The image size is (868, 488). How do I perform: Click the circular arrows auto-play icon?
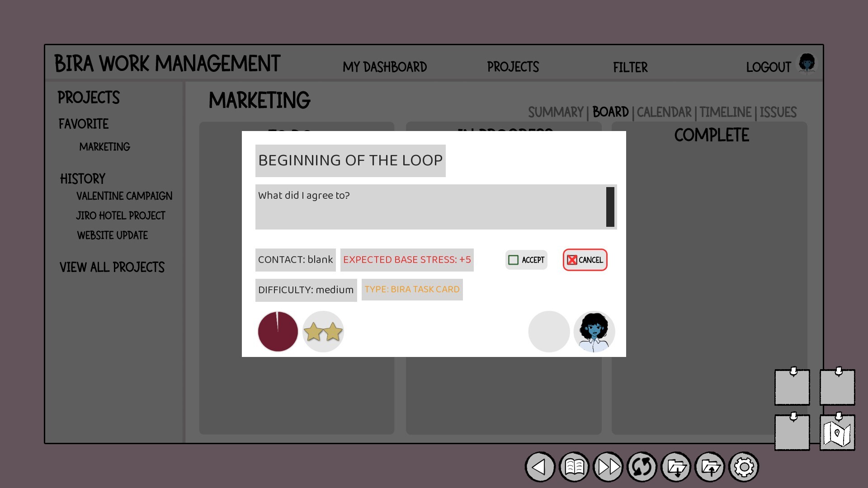(642, 467)
